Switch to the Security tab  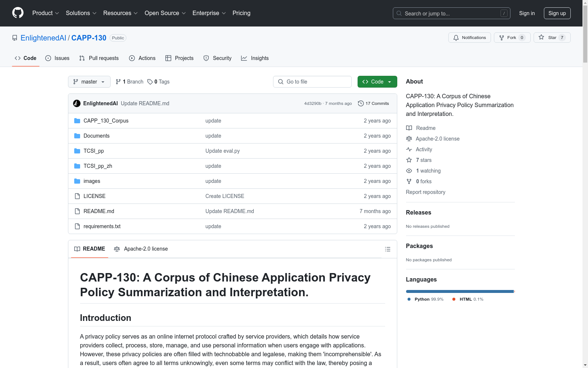(217, 58)
